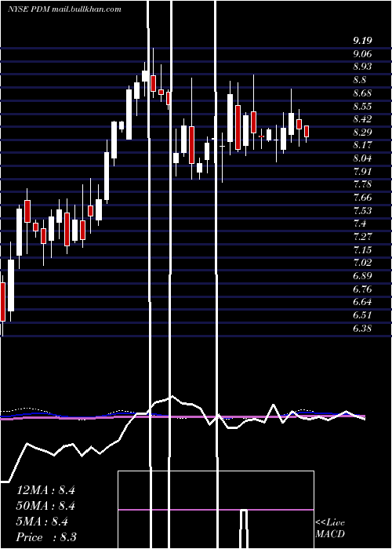392x549 pixels.
Task: Click the 6.76 price label
Action: [362, 289]
